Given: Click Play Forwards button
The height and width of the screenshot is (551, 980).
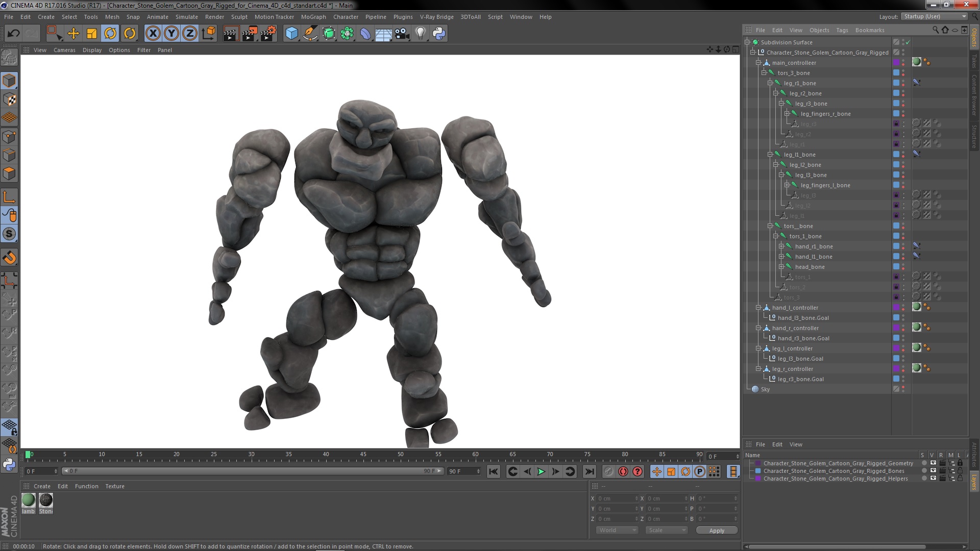Looking at the screenshot, I should (x=541, y=471).
